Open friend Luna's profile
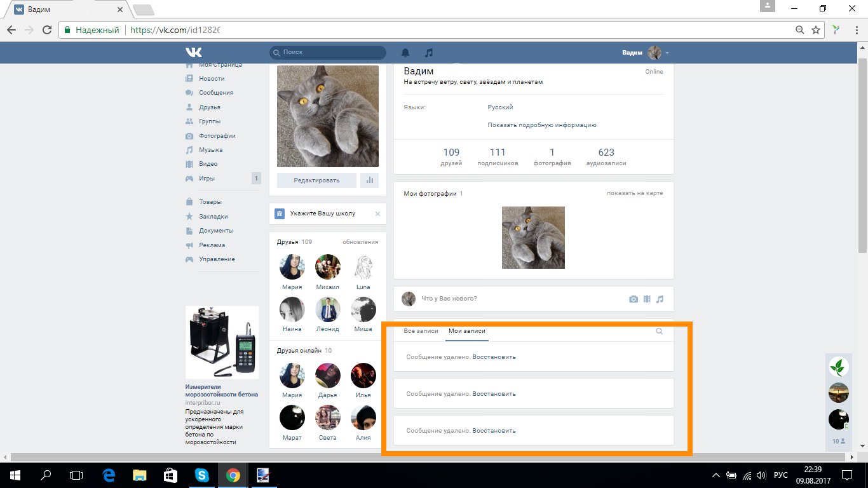This screenshot has width=868, height=488. click(x=363, y=267)
